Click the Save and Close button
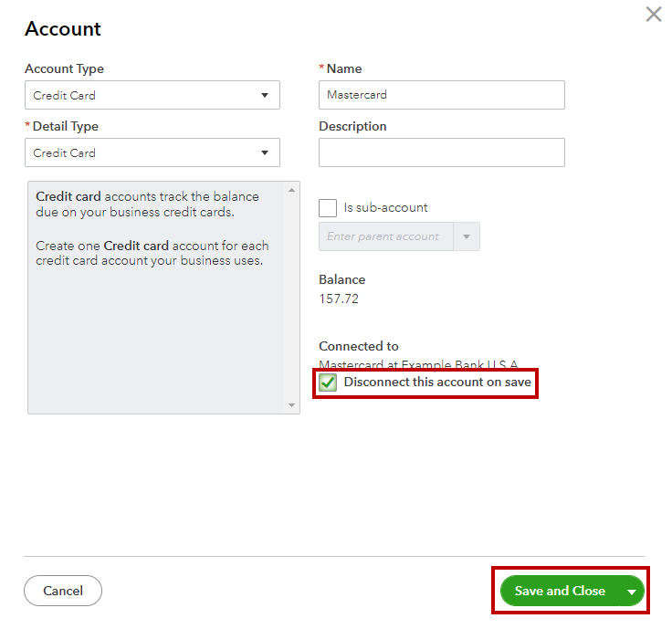The width and height of the screenshot is (672, 629). coord(560,592)
